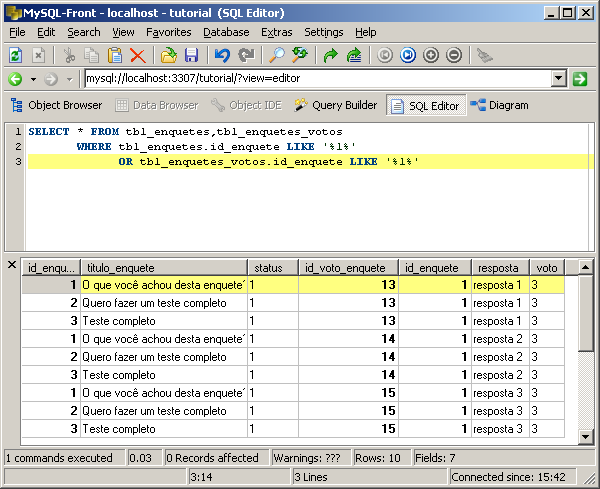The height and width of the screenshot is (489, 600).
Task: Click the Paste clipboard icon
Action: [115, 55]
